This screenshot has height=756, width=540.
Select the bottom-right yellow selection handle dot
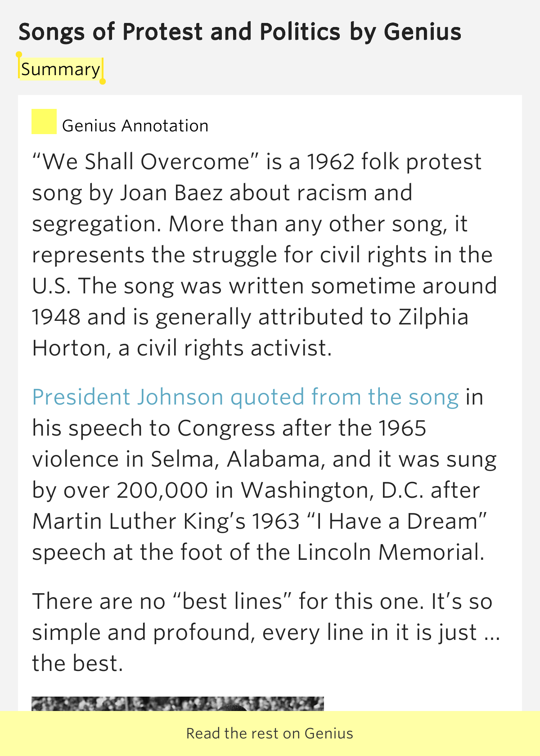tap(103, 81)
